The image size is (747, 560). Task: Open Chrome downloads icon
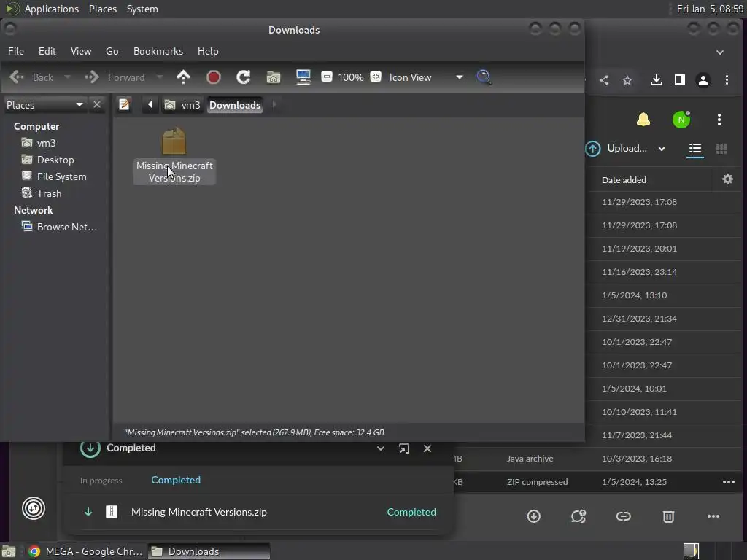coord(656,79)
